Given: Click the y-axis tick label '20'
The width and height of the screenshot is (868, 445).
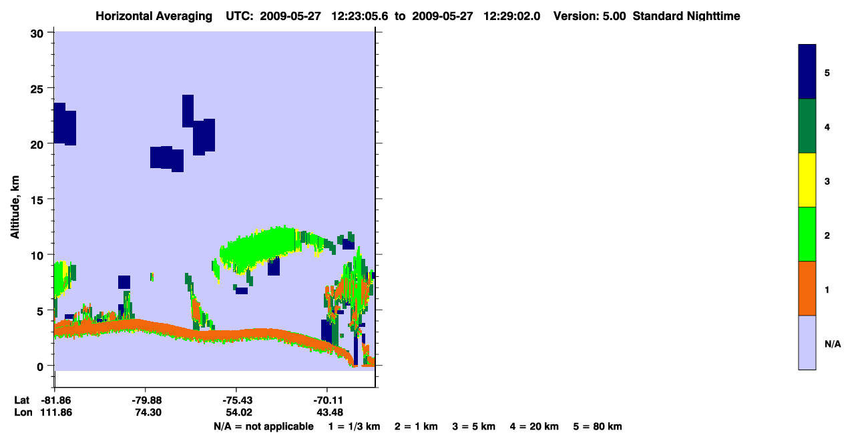Looking at the screenshot, I should (39, 144).
